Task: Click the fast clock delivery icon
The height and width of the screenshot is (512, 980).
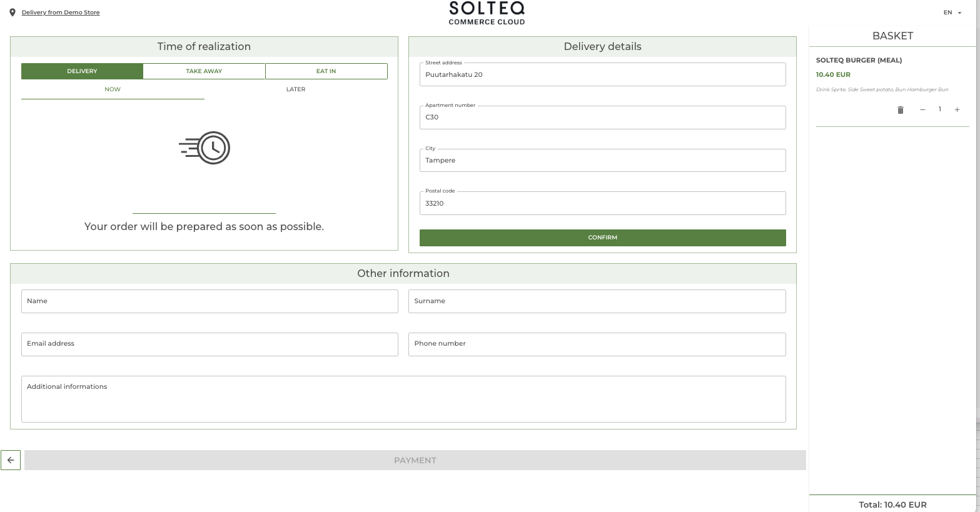Action: pyautogui.click(x=205, y=148)
